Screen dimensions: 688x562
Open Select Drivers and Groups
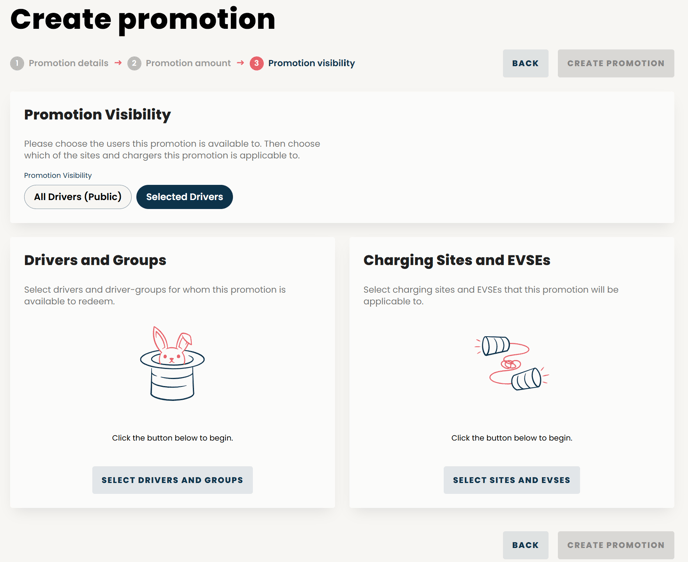(172, 480)
